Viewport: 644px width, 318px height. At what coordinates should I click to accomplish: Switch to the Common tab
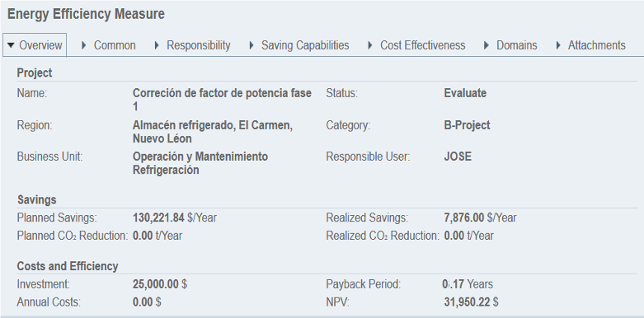point(115,45)
